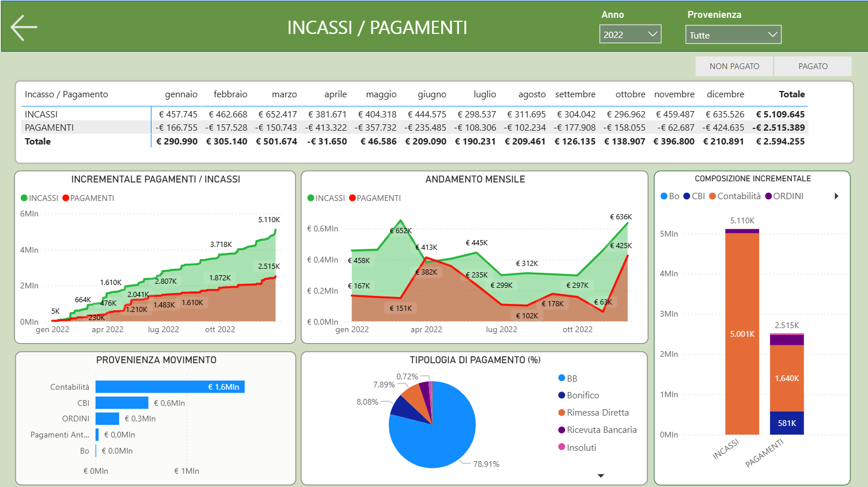The height and width of the screenshot is (487, 868).
Task: Open the Anno dropdown showing 2022
Action: click(630, 34)
